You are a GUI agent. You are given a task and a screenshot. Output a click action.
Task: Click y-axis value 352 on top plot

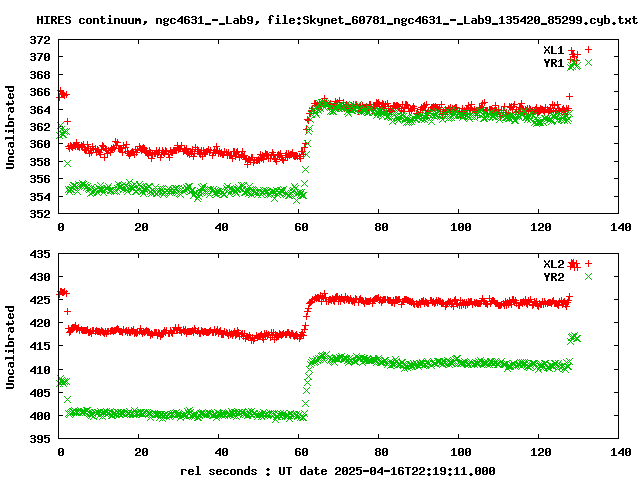tap(40, 213)
